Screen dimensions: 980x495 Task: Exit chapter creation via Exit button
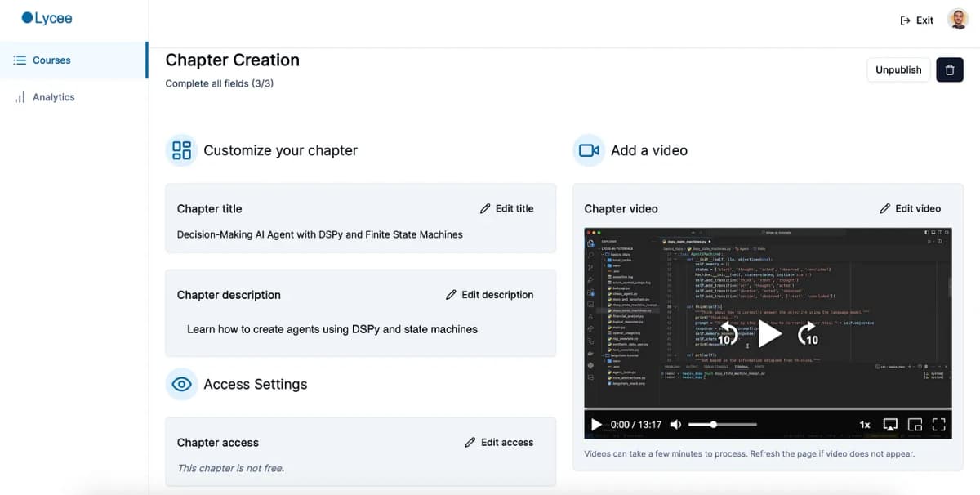pos(916,20)
